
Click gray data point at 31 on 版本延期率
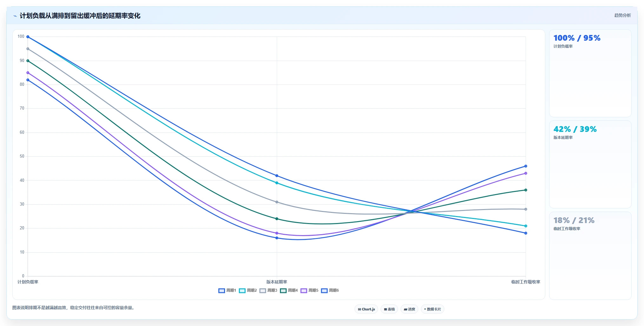(x=277, y=202)
